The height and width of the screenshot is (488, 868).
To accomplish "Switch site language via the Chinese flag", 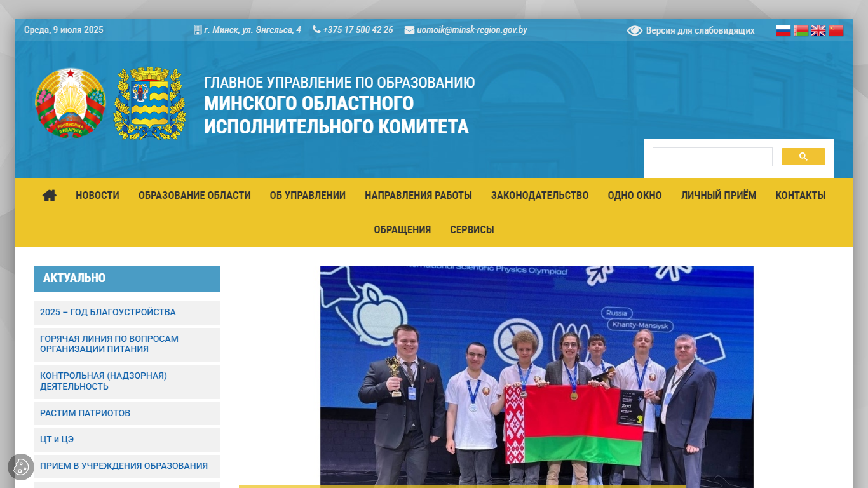I will point(836,30).
